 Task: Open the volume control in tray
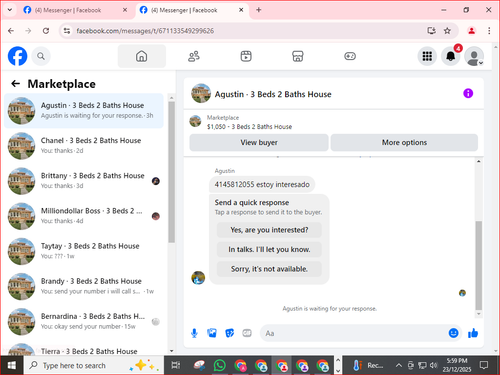433,365
